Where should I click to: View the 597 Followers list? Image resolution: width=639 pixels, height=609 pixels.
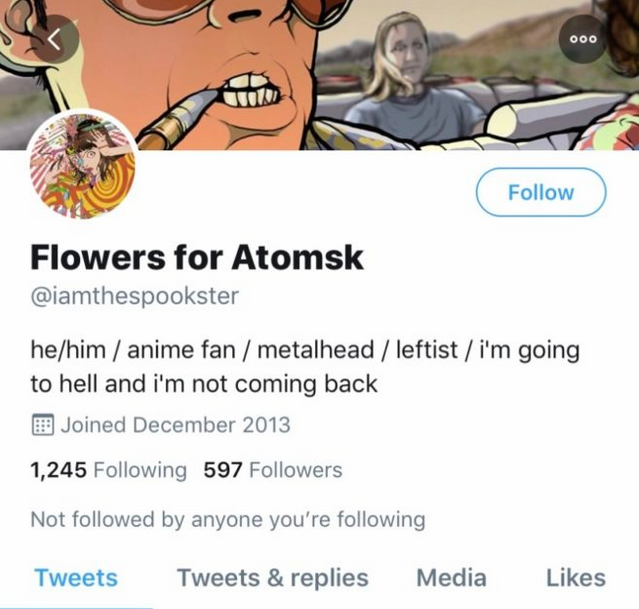[272, 470]
